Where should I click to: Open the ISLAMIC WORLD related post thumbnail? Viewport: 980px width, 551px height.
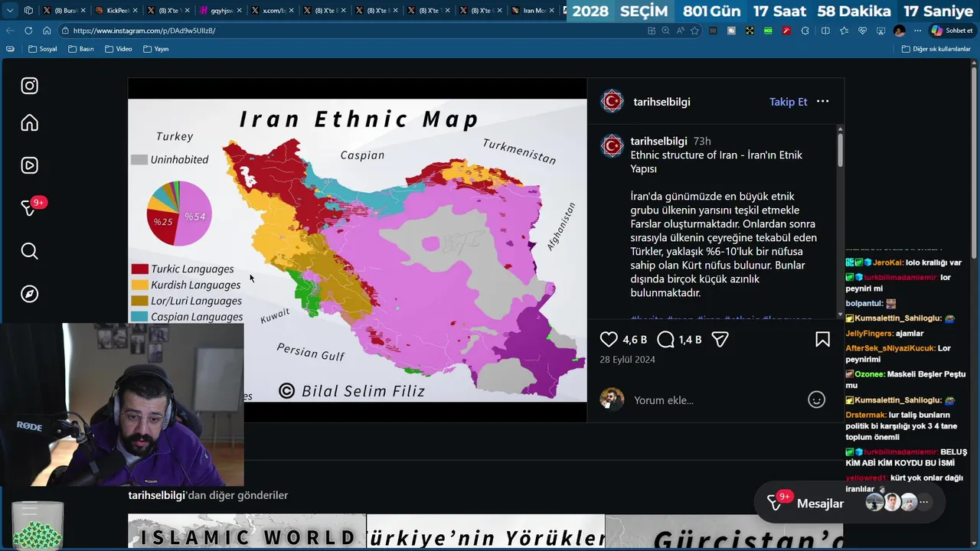point(247,531)
